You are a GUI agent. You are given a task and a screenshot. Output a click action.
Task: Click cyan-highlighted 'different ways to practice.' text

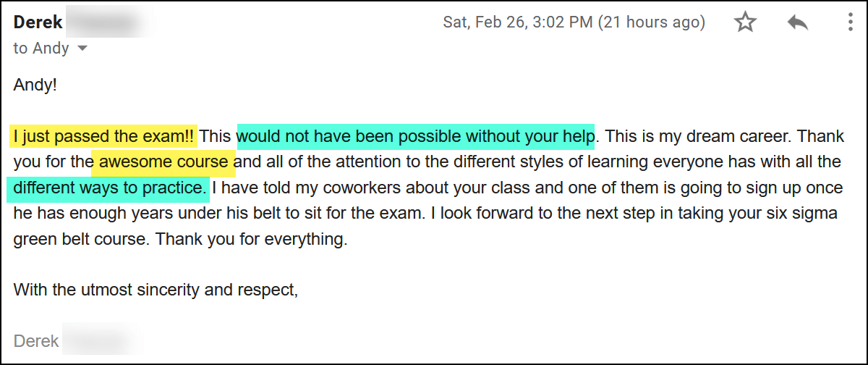pyautogui.click(x=109, y=188)
